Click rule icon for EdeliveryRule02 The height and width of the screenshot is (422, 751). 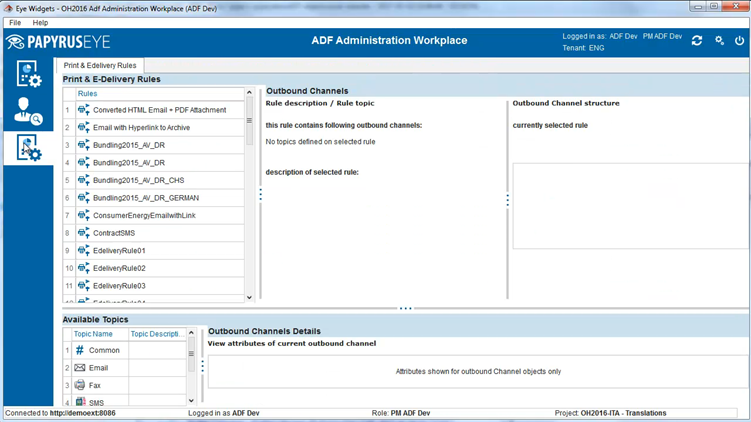click(84, 268)
